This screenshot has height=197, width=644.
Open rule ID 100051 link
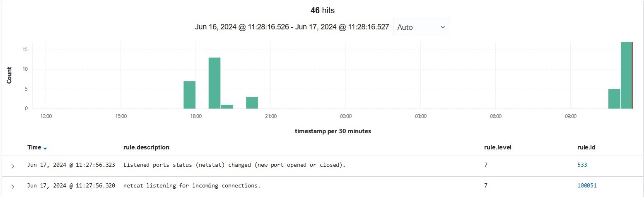pyautogui.click(x=587, y=186)
